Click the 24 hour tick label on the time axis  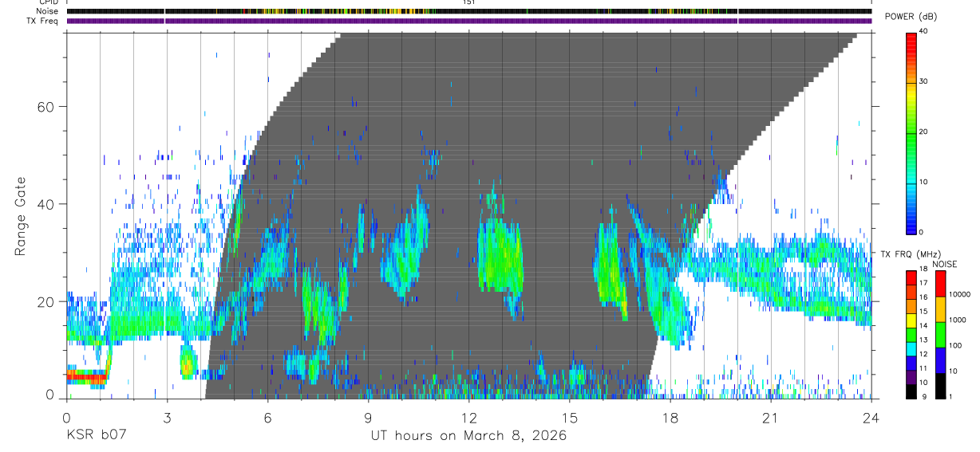point(871,417)
